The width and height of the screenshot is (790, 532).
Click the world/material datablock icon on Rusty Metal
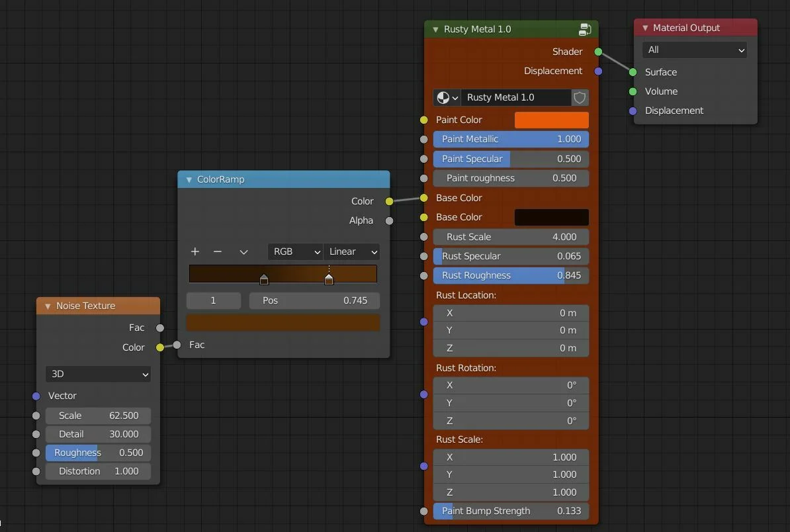click(x=442, y=97)
